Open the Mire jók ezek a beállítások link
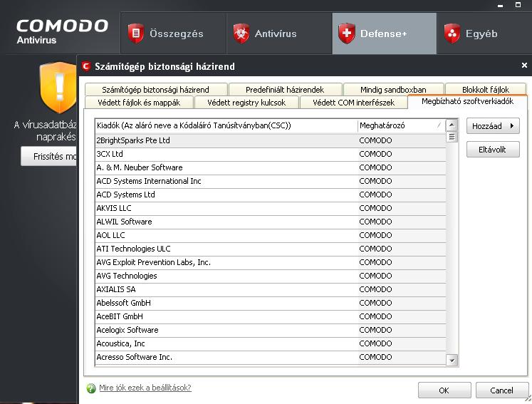 click(145, 388)
